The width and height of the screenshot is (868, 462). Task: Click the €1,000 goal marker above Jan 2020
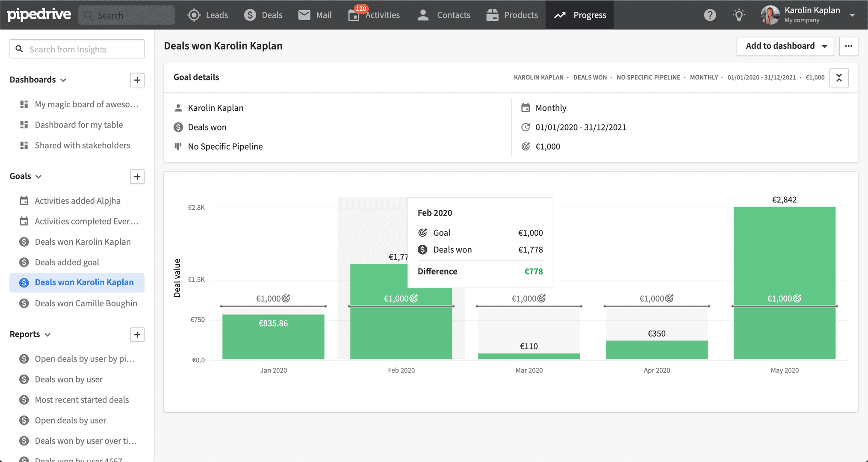(273, 299)
